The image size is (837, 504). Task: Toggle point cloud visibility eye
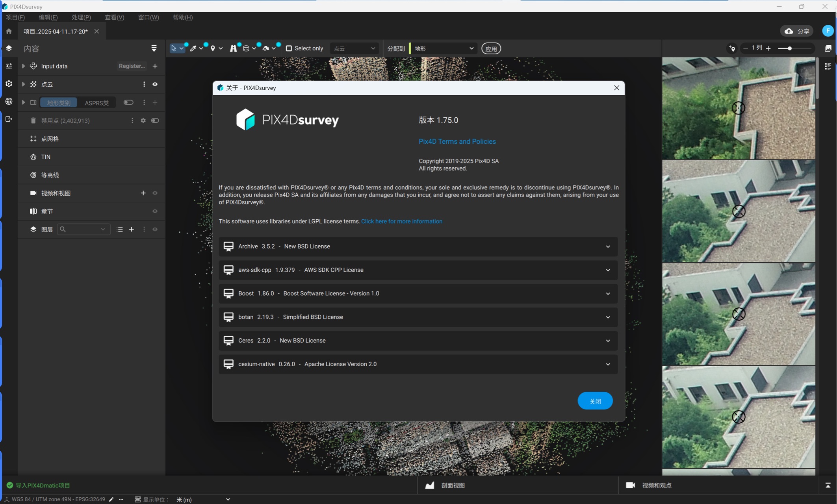tap(155, 84)
